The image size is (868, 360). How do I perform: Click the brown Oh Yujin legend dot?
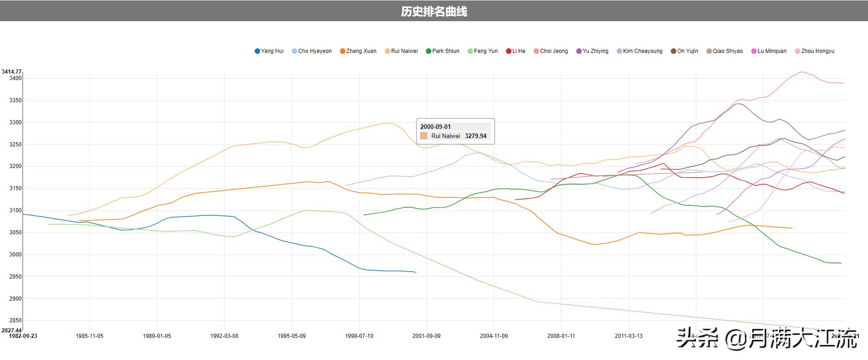[673, 51]
